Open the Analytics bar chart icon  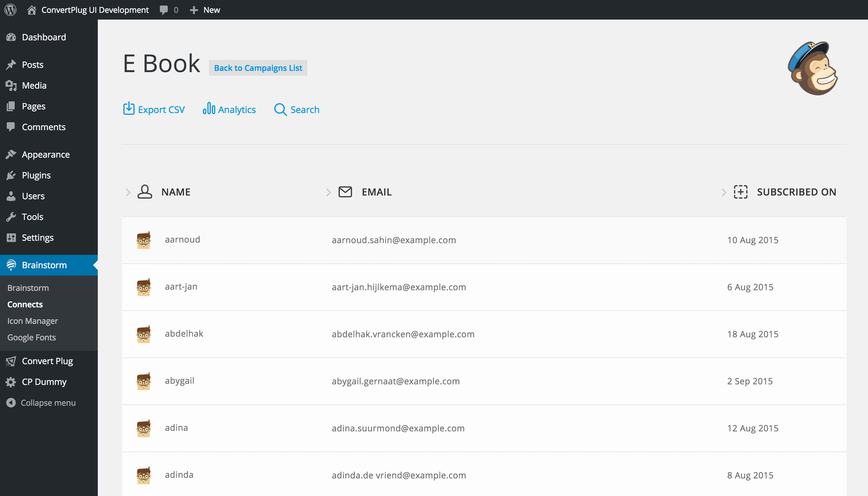click(x=209, y=109)
